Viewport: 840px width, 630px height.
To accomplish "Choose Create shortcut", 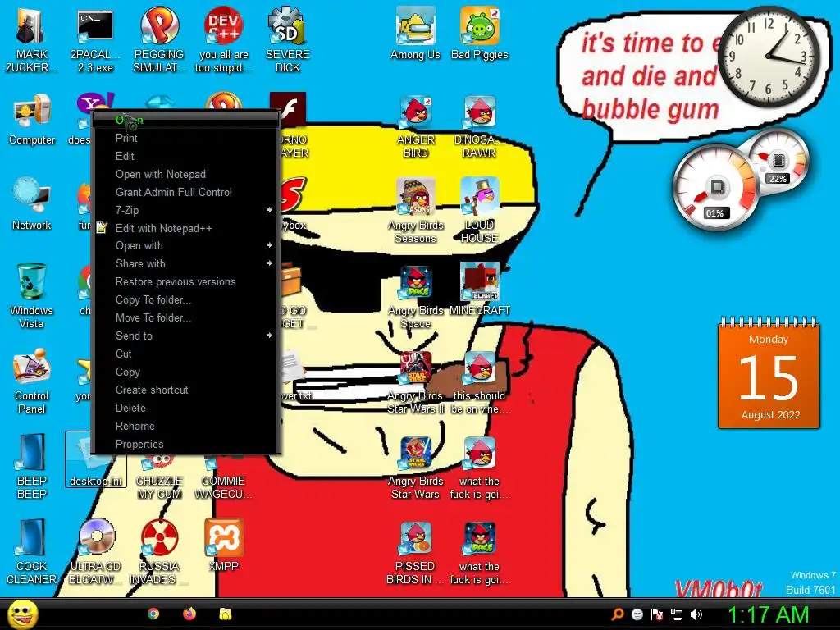I will pyautogui.click(x=185, y=390).
